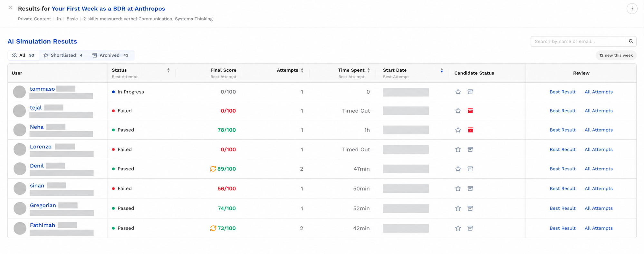644x254 pixels.
Task: Open All Attempts for Denil
Action: (x=599, y=169)
